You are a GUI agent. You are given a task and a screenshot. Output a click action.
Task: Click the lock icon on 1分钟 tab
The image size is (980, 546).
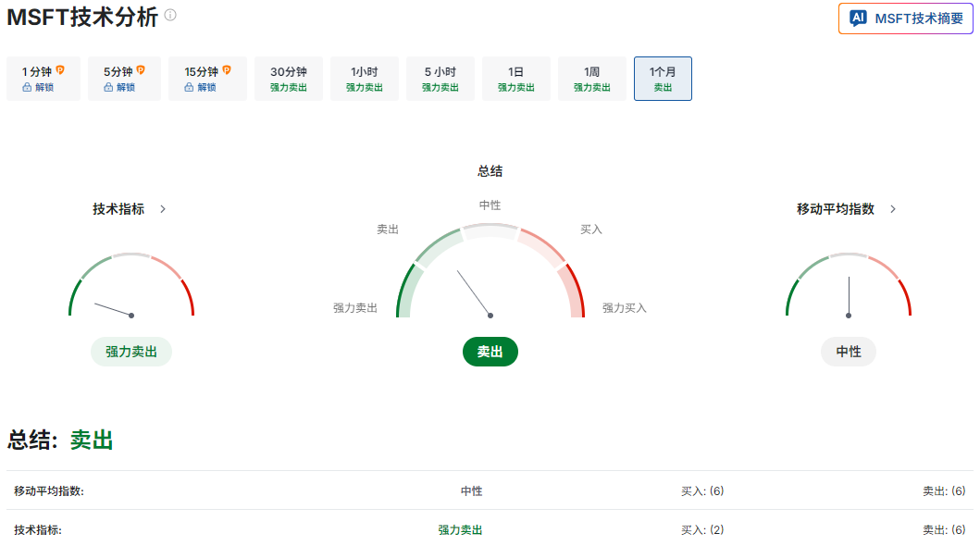click(27, 87)
